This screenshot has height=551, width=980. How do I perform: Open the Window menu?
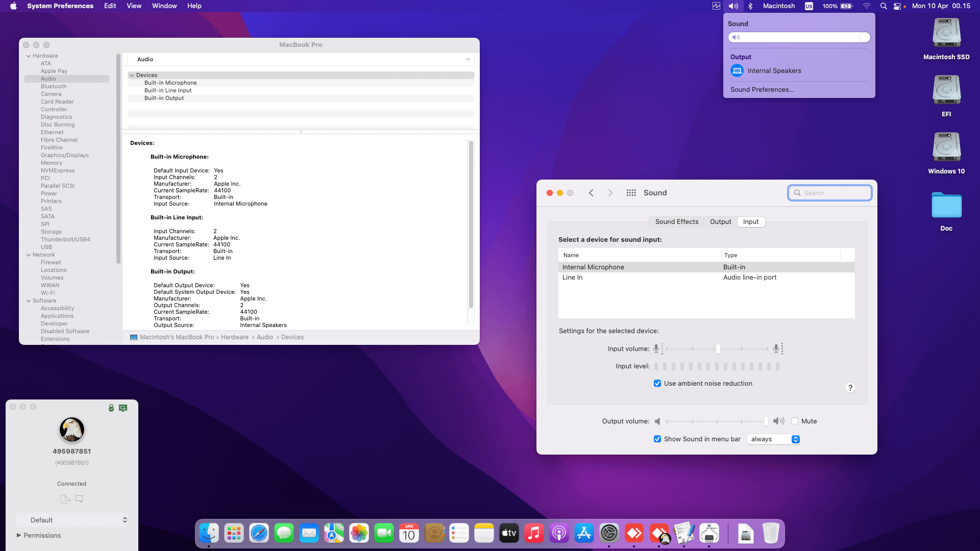coord(164,6)
